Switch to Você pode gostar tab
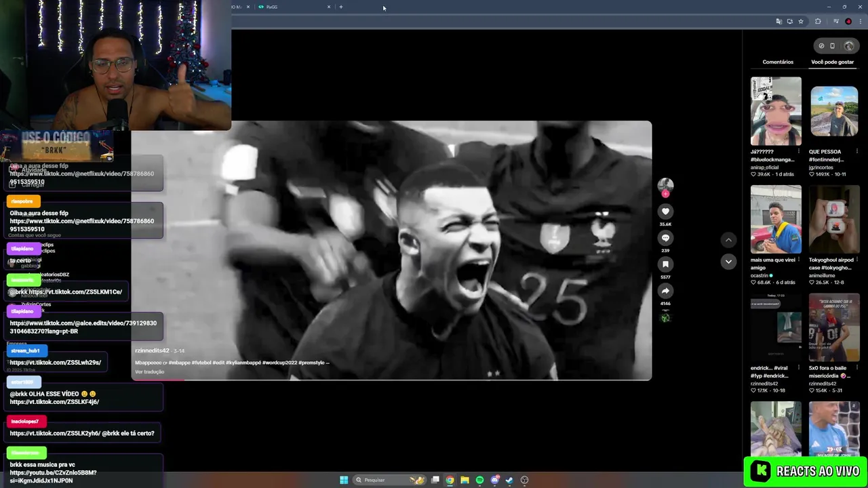Screen dimensions: 868x488 point(832,62)
